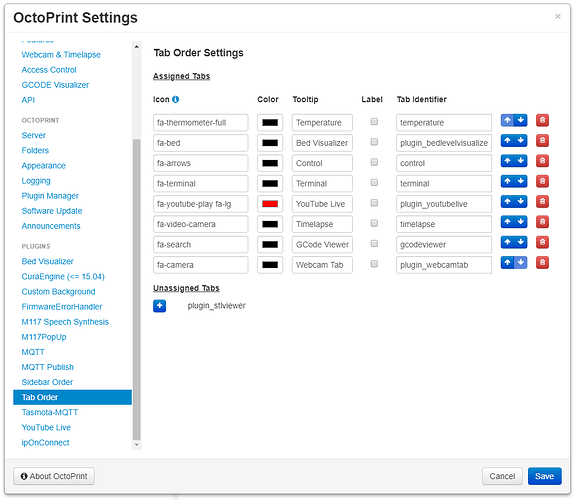Delete the gcodeviewer tab row
The height and width of the screenshot is (500, 575).
(x=542, y=242)
